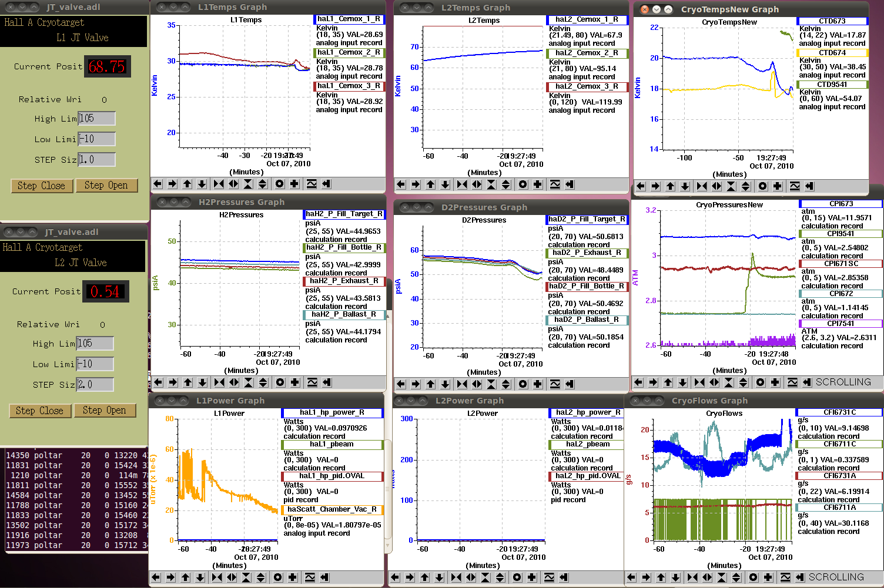The image size is (884, 588).
Task: STEP Size field in L1 JT Valve panel
Action: (x=96, y=160)
